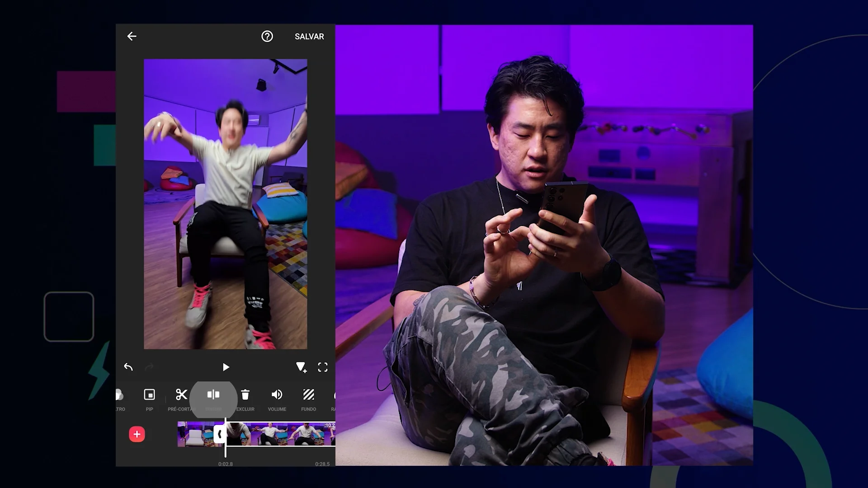The height and width of the screenshot is (488, 868).
Task: Open the help question mark icon
Action: click(267, 36)
